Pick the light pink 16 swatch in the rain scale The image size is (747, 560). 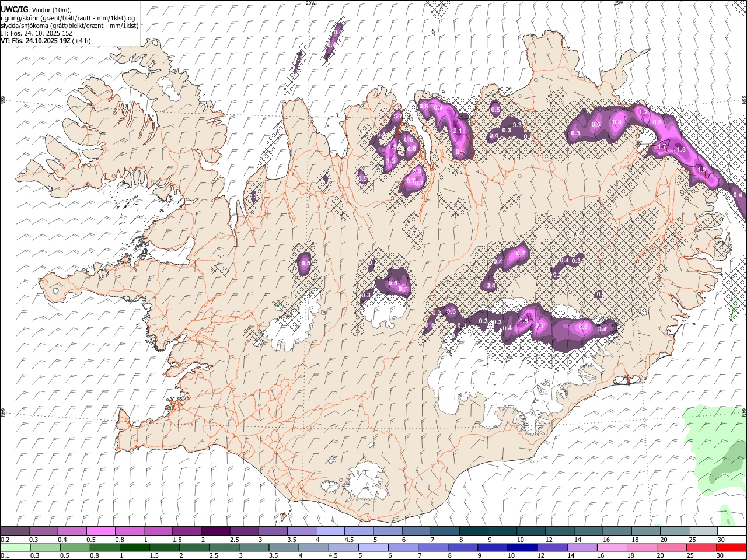(x=612, y=547)
